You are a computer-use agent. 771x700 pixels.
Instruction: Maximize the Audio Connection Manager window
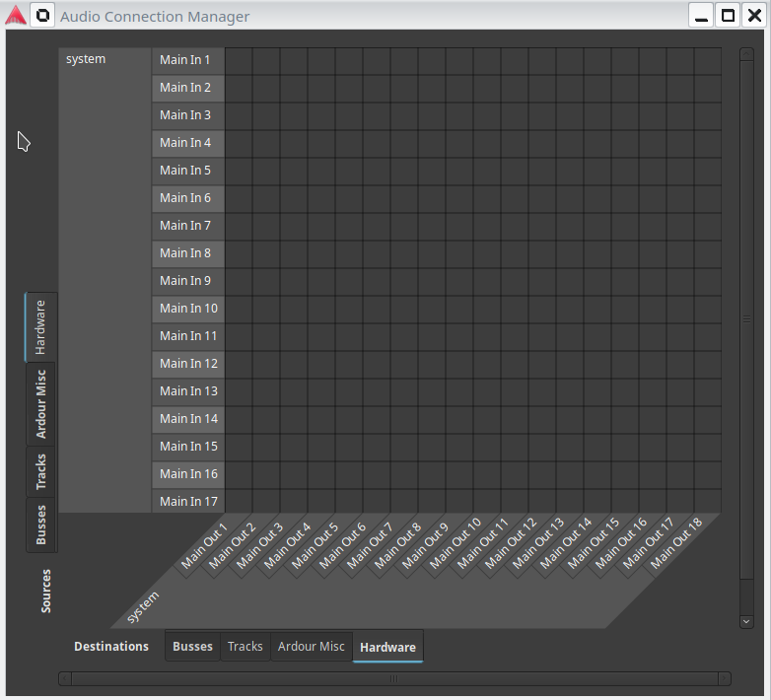[x=728, y=16]
